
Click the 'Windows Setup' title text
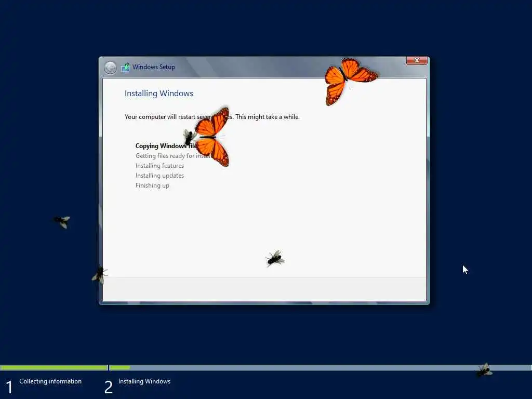coord(154,67)
